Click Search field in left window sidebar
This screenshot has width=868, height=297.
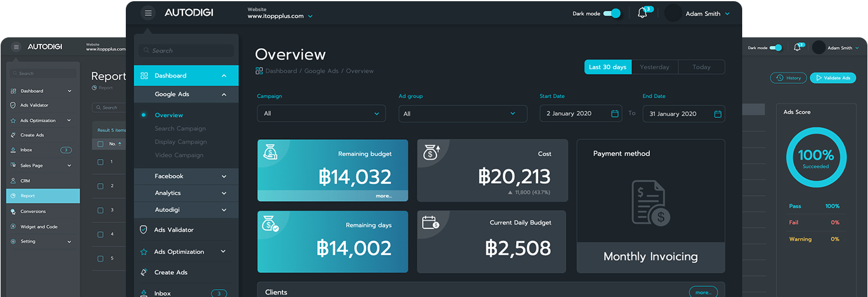(43, 73)
